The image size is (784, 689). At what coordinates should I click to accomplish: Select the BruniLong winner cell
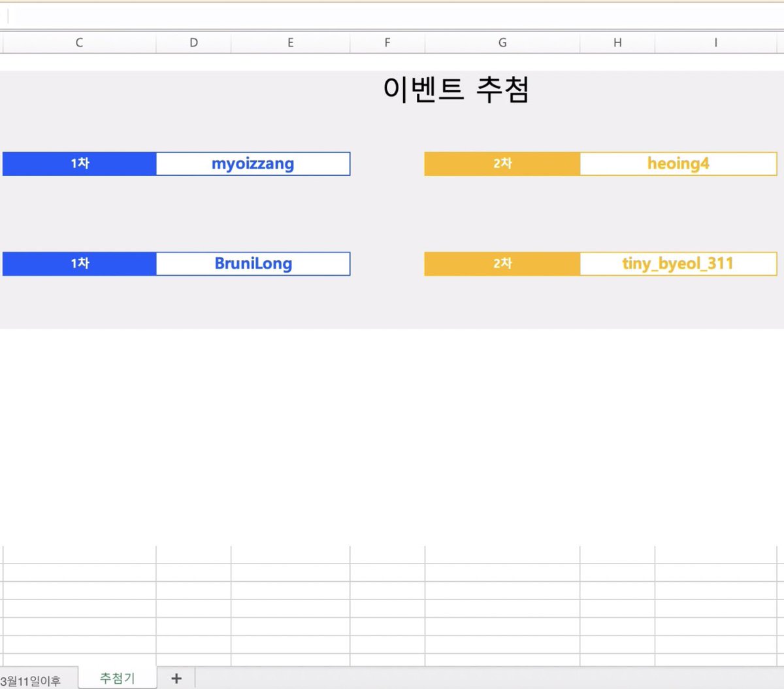click(253, 263)
